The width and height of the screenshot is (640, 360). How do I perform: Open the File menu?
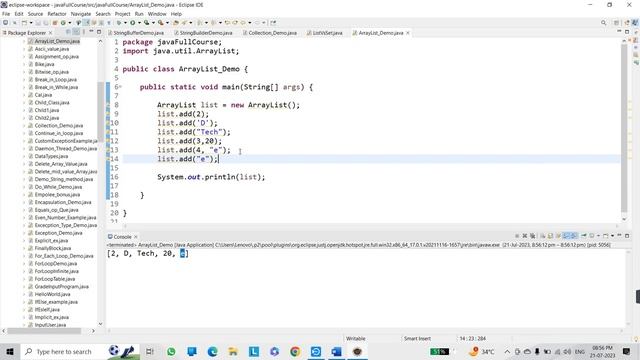coord(6,14)
